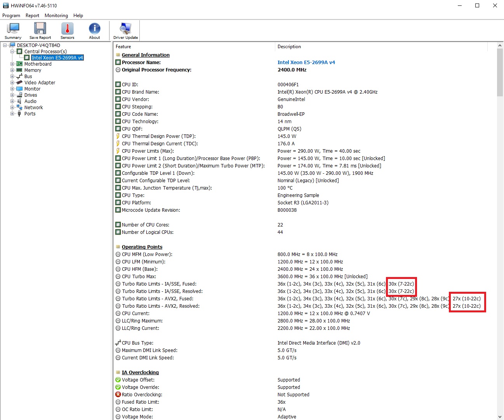Select the Microcode Update Revision label
Viewport: 504px width, 420px height.
(x=151, y=210)
